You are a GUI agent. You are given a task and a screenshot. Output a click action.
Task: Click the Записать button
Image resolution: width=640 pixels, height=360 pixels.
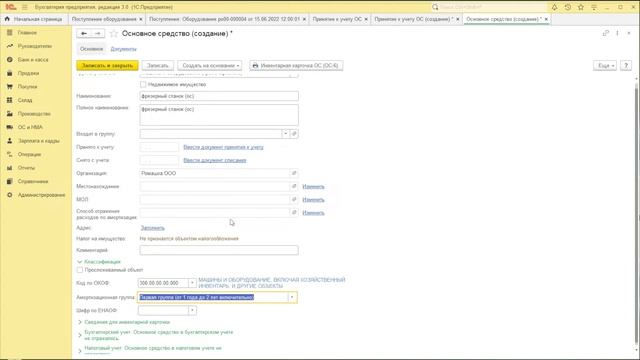158,65
